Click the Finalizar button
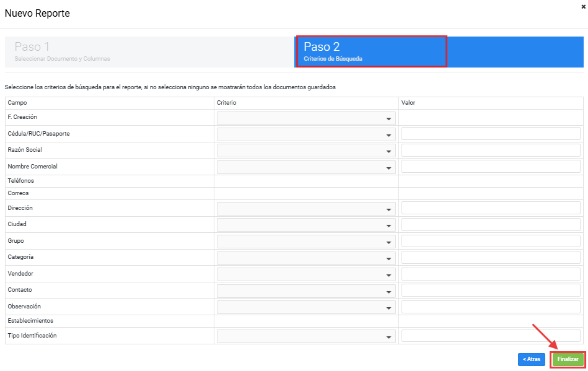 pyautogui.click(x=568, y=359)
